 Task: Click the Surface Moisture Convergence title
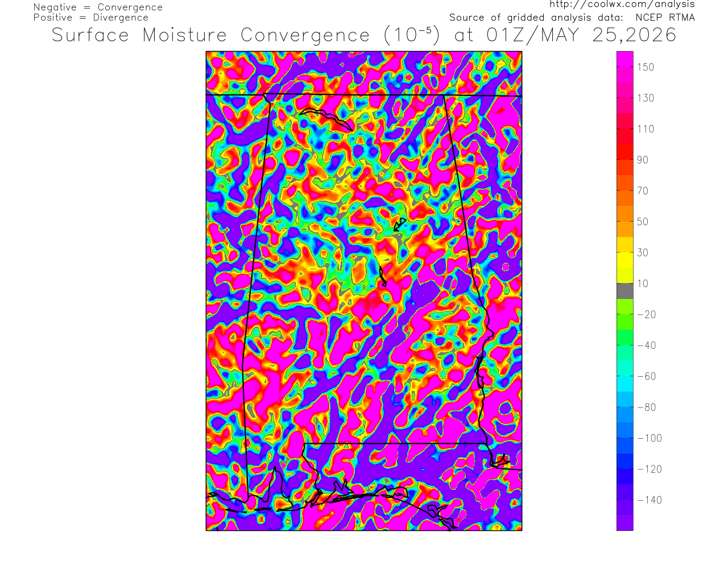(x=210, y=35)
